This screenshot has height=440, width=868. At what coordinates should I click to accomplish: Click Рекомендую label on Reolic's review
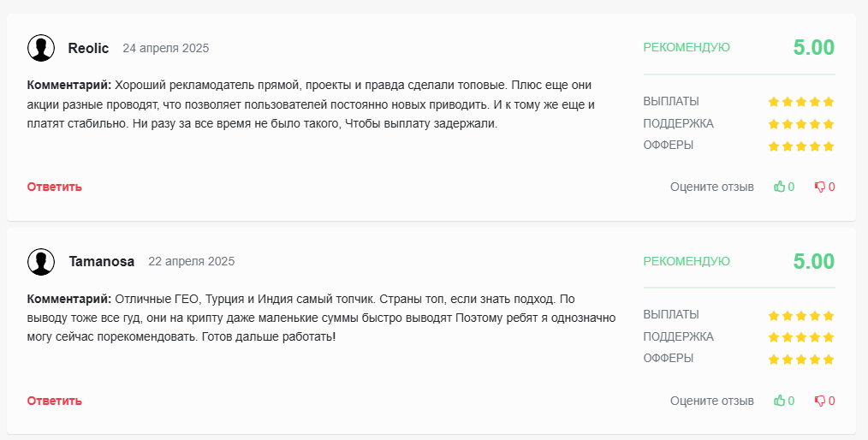pyautogui.click(x=687, y=48)
